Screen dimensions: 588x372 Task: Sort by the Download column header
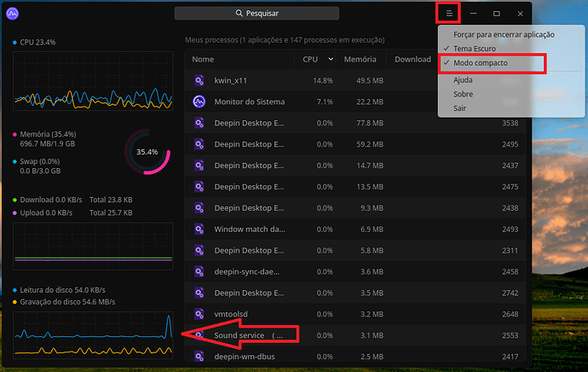[412, 60]
